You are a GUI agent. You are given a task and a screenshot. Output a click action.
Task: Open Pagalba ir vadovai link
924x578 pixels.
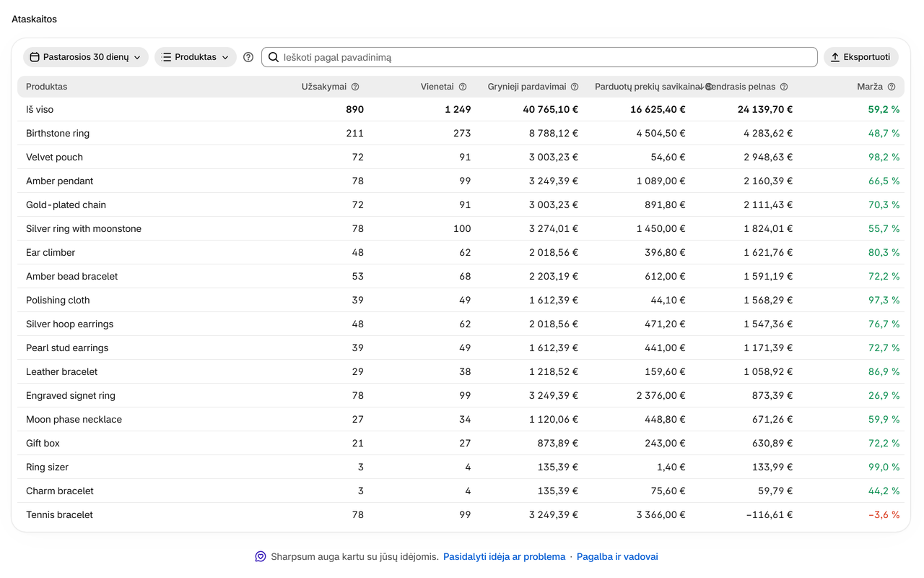[x=617, y=556]
